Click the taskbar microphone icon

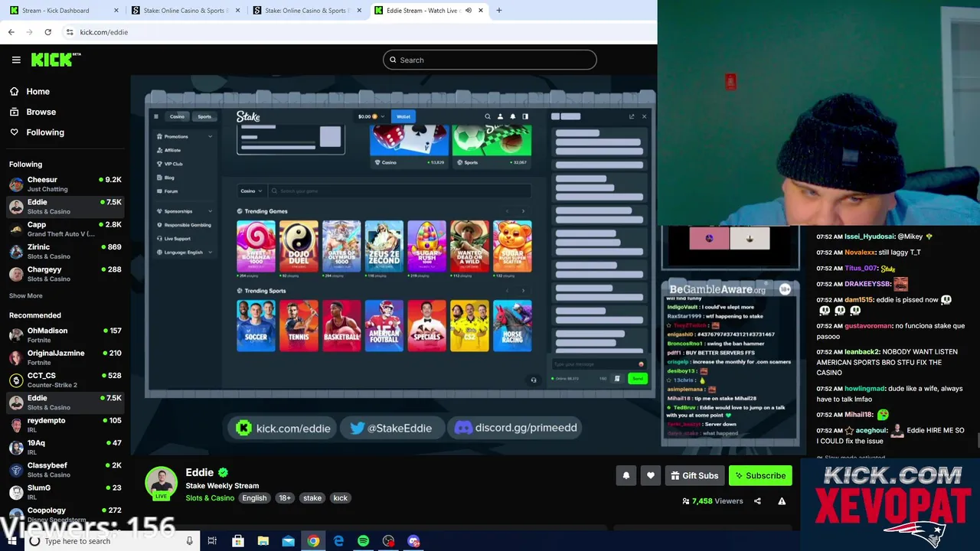189,541
